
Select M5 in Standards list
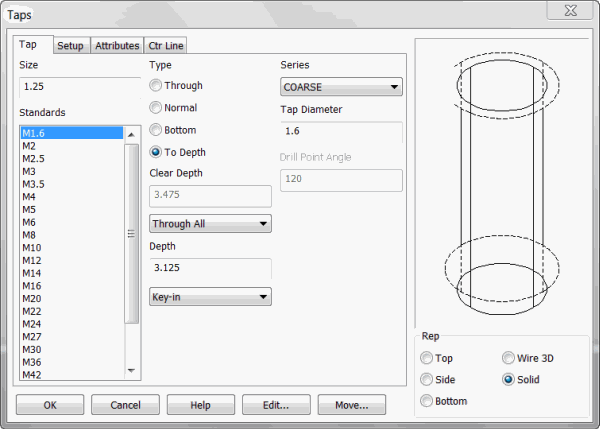[x=72, y=209]
